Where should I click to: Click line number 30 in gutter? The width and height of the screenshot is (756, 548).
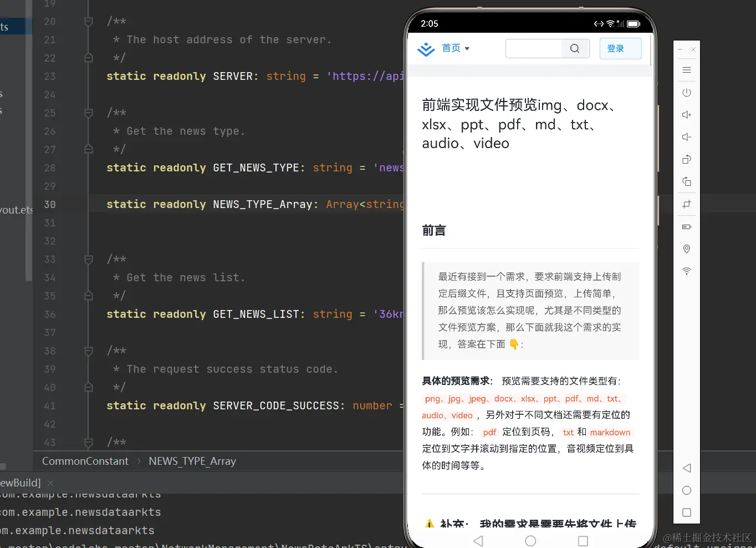(50, 204)
